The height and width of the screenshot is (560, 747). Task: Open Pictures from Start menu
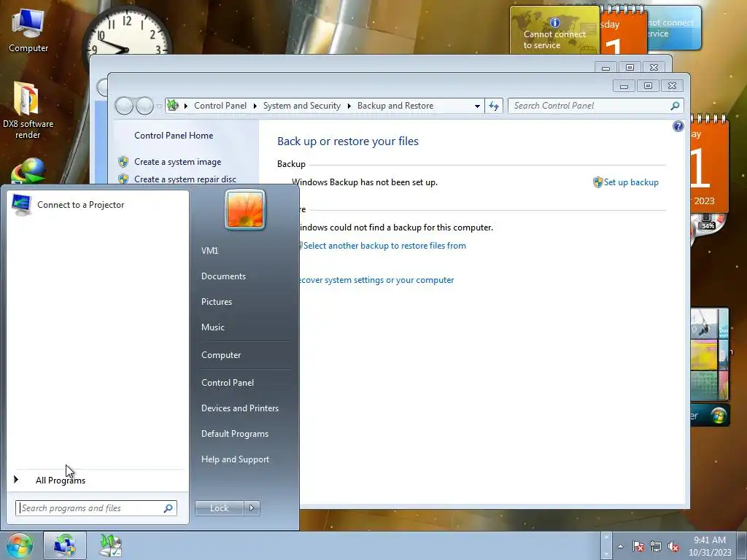217,302
